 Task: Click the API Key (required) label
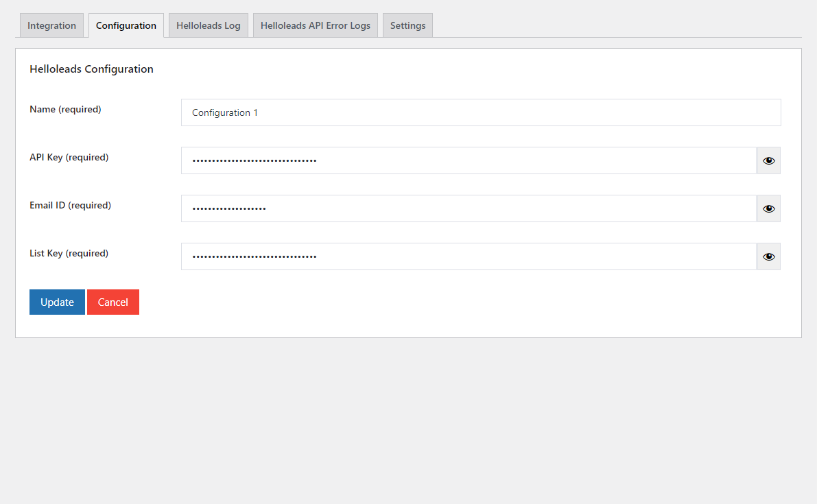pos(69,157)
